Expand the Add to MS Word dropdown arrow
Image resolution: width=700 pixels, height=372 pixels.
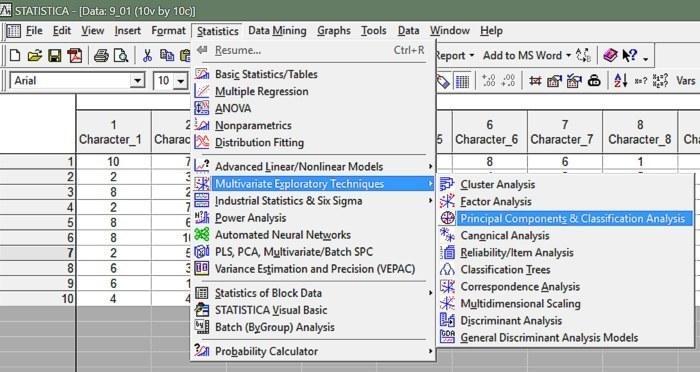click(x=568, y=56)
